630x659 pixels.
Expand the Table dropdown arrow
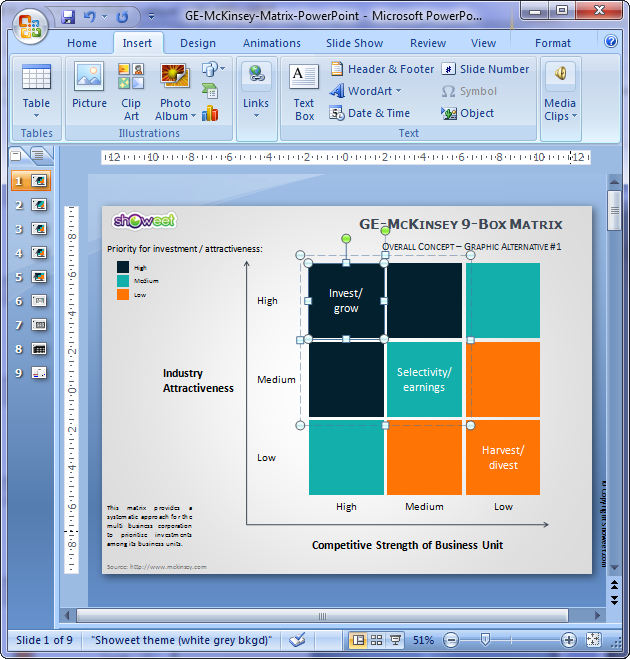click(x=36, y=116)
